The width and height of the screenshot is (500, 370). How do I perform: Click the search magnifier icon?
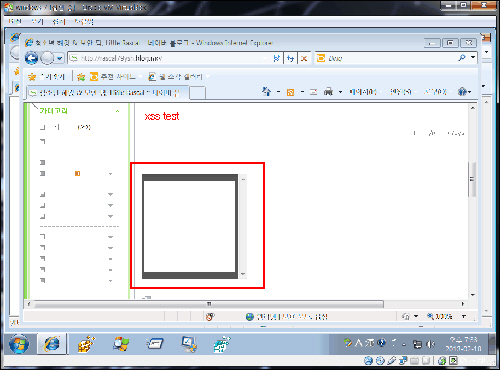coord(462,58)
